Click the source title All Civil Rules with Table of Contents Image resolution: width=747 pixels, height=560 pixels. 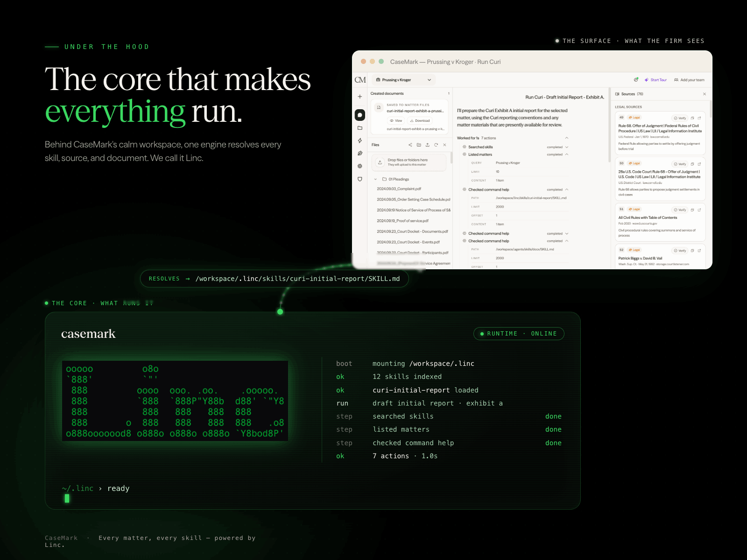[x=648, y=217]
